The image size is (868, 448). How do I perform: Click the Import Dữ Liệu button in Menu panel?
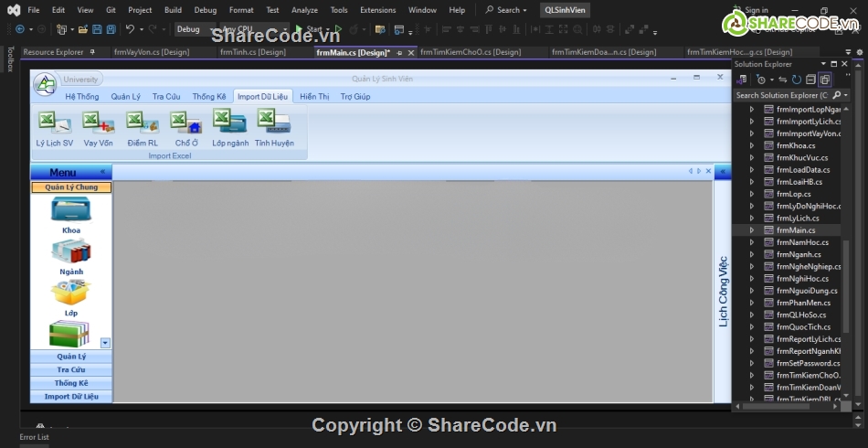click(x=71, y=397)
